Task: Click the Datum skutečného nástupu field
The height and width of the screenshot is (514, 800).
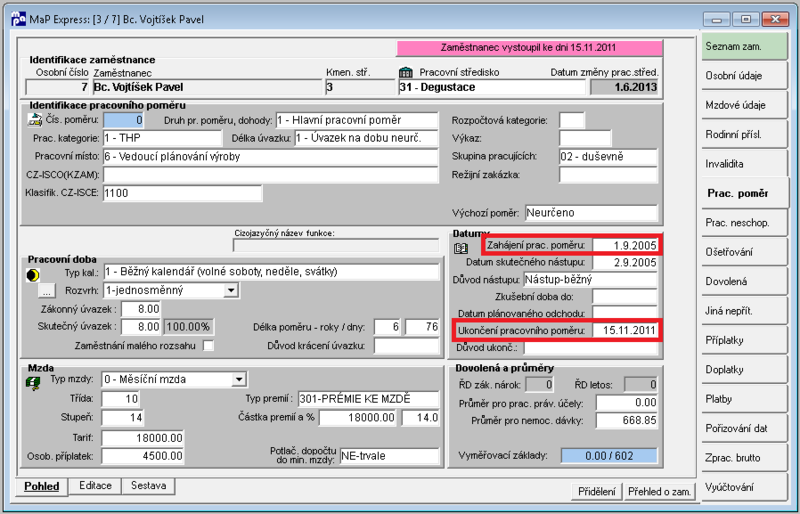Action: click(625, 263)
